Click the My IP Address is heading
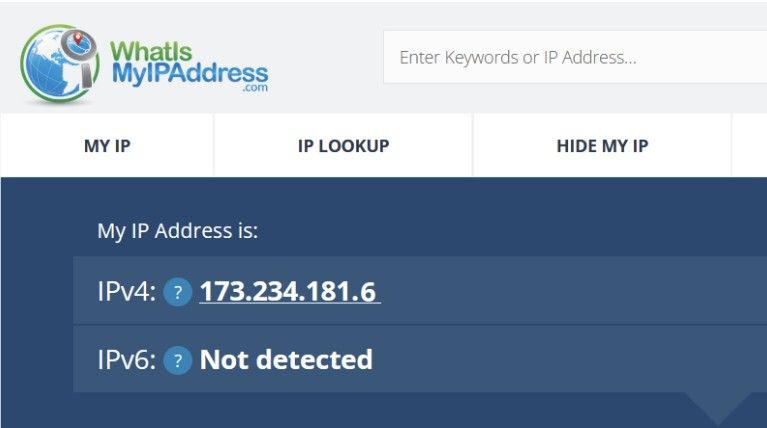Screen dimensions: 767x428 click(x=178, y=231)
